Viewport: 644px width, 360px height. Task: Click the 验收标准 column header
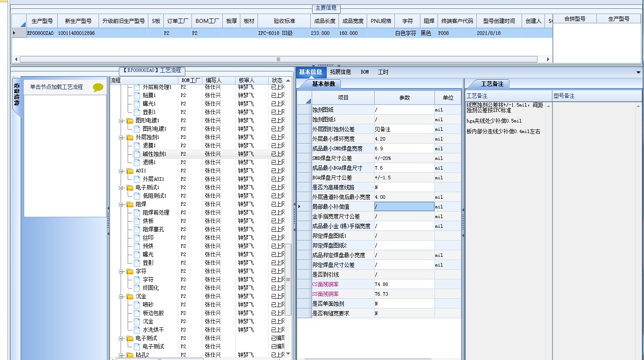coord(284,21)
